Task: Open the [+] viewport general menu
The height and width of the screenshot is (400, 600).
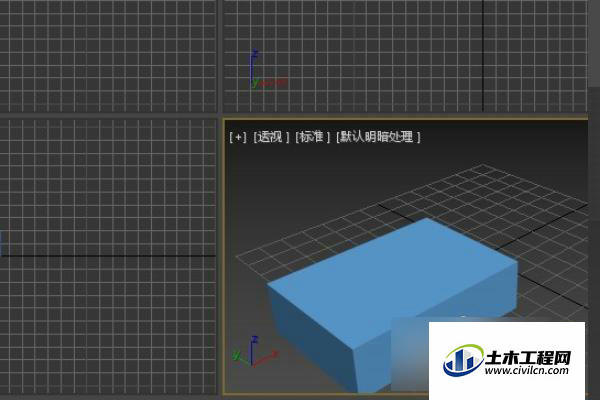Action: point(238,137)
